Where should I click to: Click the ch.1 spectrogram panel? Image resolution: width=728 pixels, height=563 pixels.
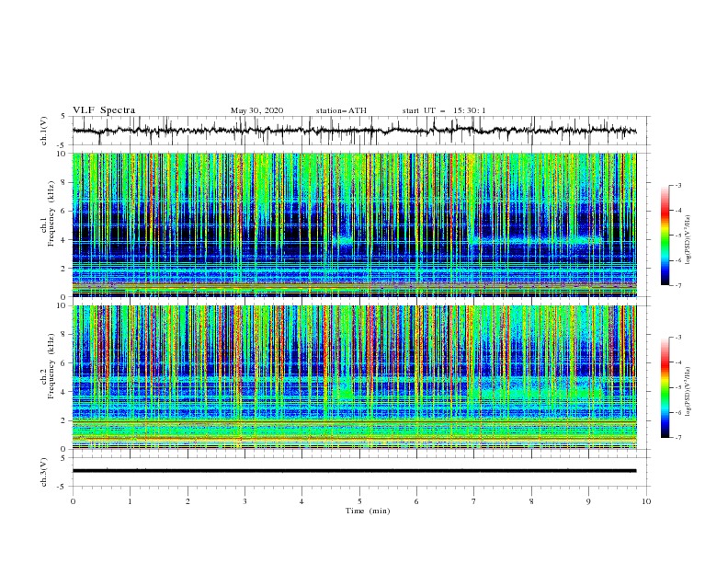(354, 224)
